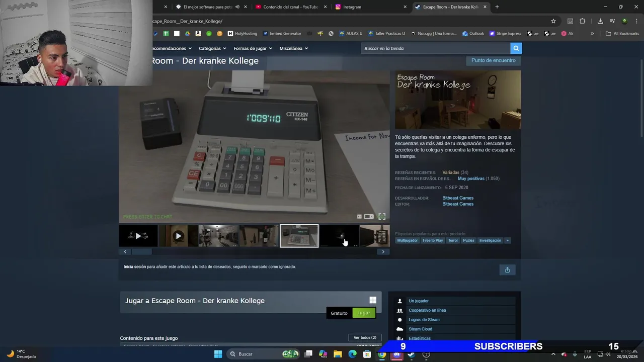Click the weather widget showing 14°C
This screenshot has width=644, height=362.
pos(21,354)
